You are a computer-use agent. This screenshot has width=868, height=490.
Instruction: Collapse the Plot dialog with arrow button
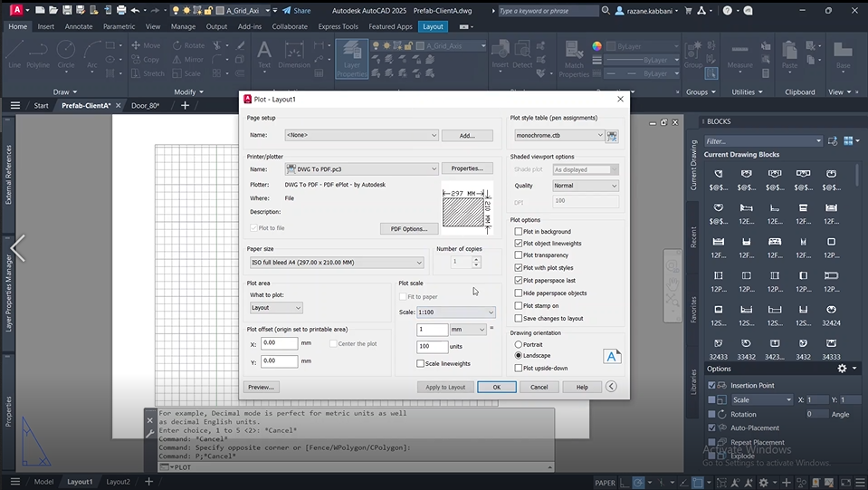611,387
